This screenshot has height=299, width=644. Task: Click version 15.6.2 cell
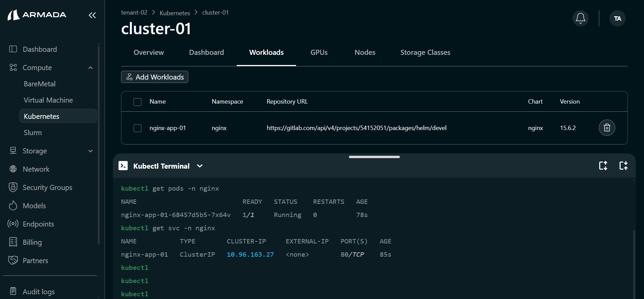(568, 128)
